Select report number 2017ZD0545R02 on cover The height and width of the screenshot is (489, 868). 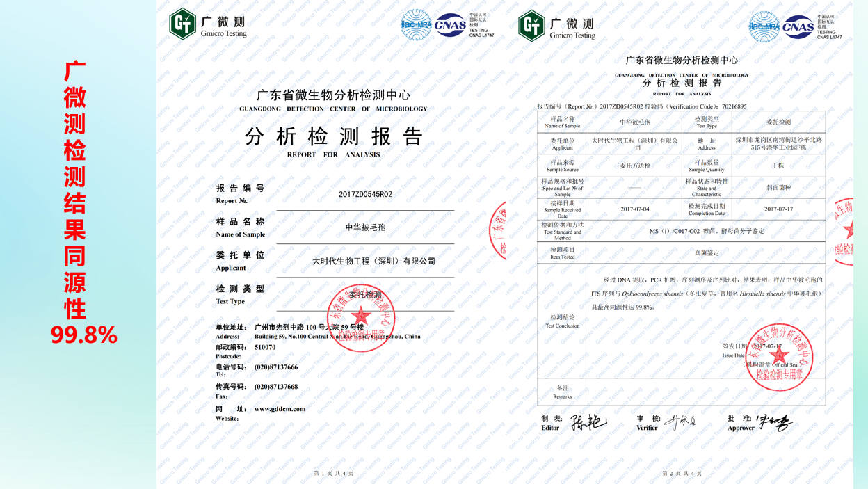point(365,194)
